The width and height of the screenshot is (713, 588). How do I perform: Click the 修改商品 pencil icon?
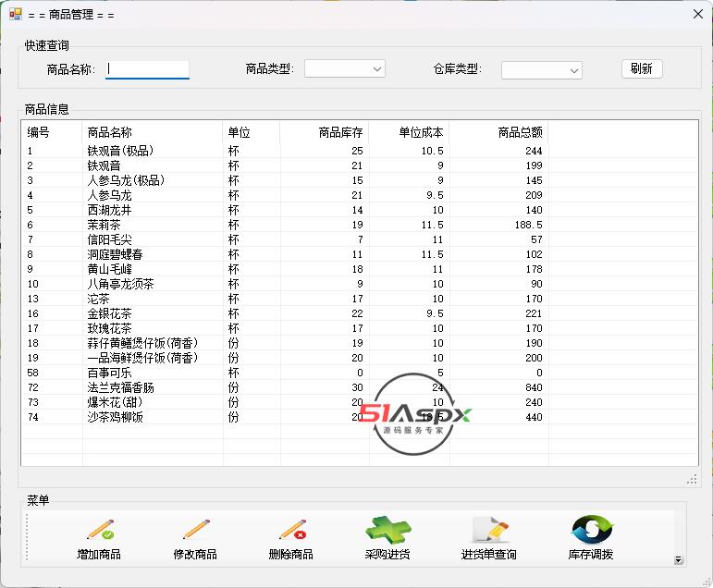(x=196, y=530)
